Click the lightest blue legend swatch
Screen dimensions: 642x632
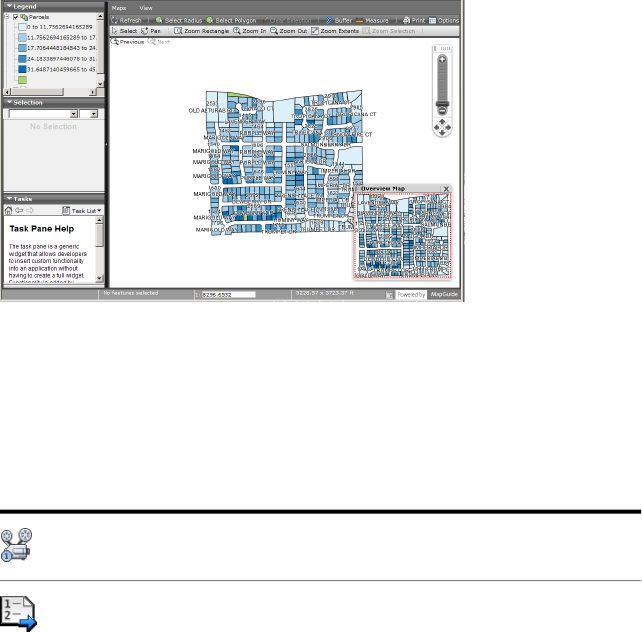22,27
